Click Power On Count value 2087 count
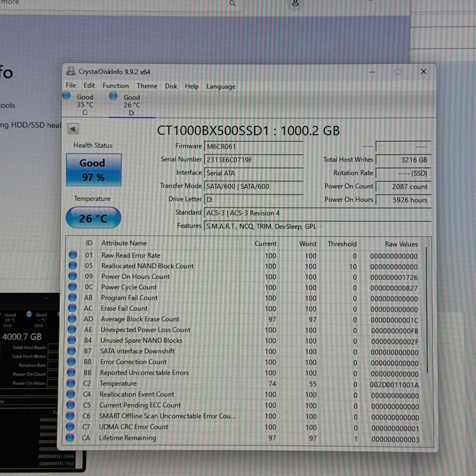 pos(403,186)
